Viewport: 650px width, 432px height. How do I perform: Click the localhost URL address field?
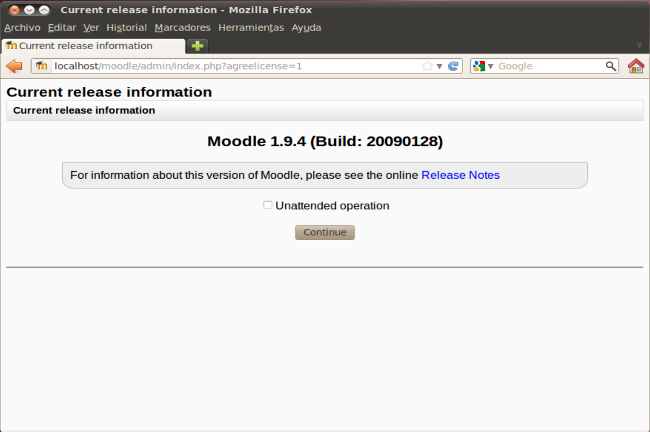230,66
